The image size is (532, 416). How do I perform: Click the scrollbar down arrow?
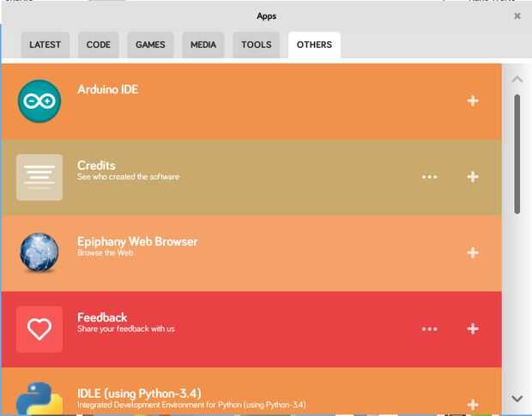pyautogui.click(x=517, y=398)
